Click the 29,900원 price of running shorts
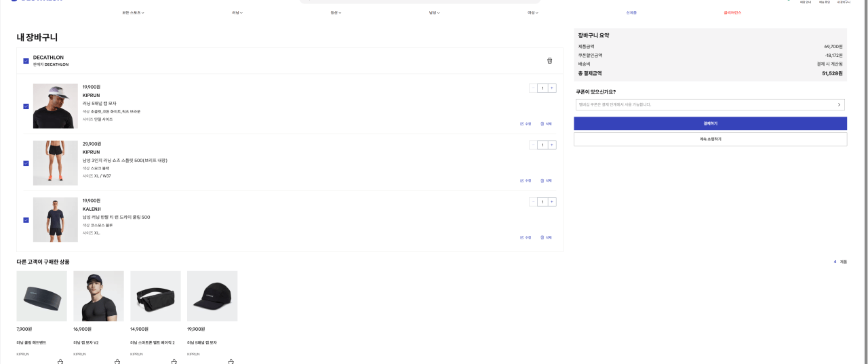 [92, 144]
